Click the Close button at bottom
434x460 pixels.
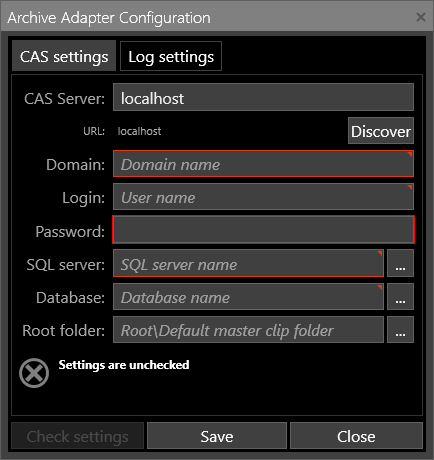click(x=356, y=436)
